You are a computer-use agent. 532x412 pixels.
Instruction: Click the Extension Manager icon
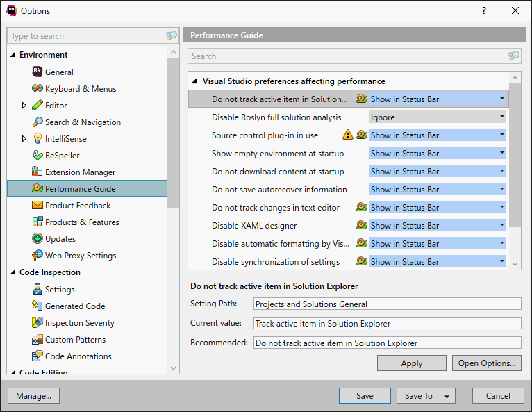(37, 172)
